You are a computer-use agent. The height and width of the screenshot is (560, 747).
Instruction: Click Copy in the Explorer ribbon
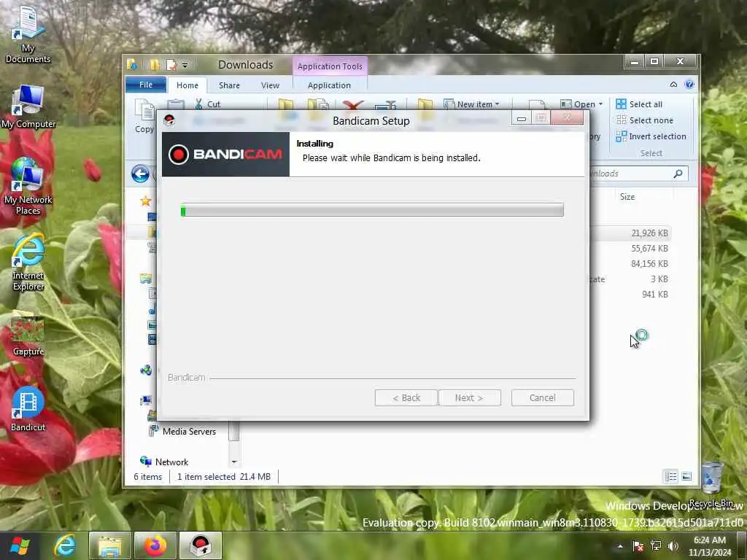(x=144, y=117)
